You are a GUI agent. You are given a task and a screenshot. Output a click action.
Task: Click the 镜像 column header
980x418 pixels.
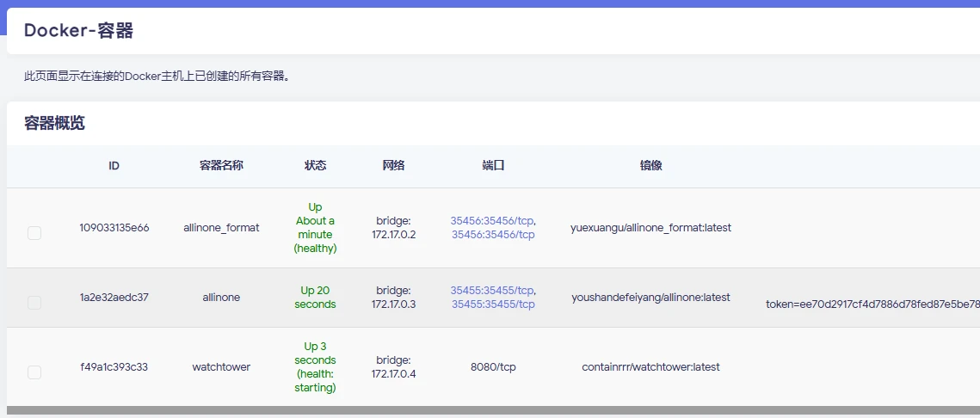point(650,166)
